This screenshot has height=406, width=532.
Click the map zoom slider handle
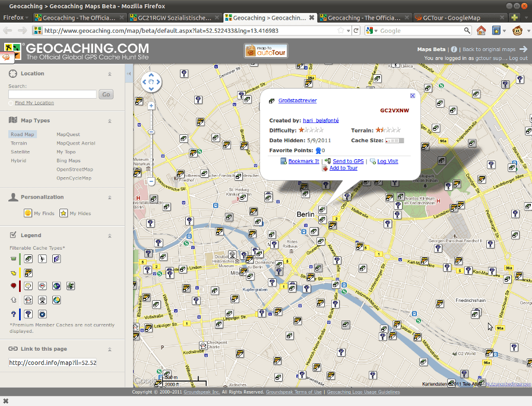coord(151,132)
